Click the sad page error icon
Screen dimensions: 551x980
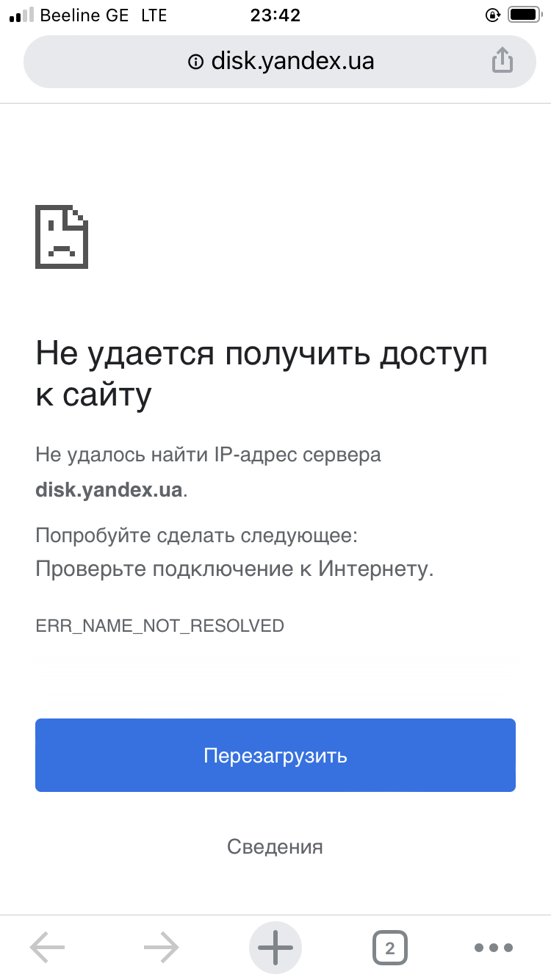(x=62, y=237)
